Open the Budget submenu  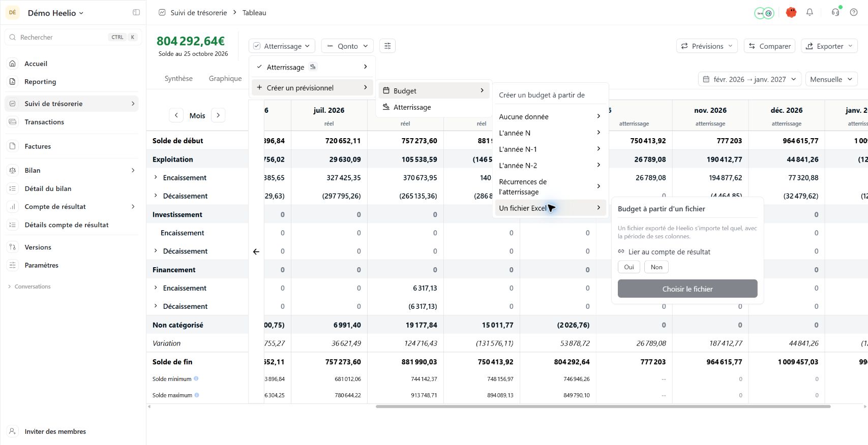(434, 91)
